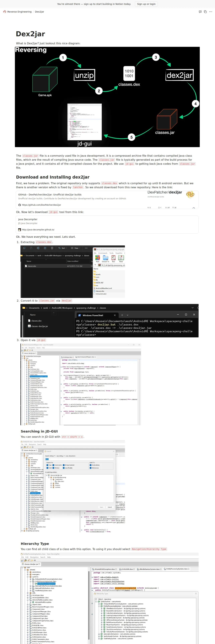Click the Reverse Engineering breadcrumb icon

point(5,12)
